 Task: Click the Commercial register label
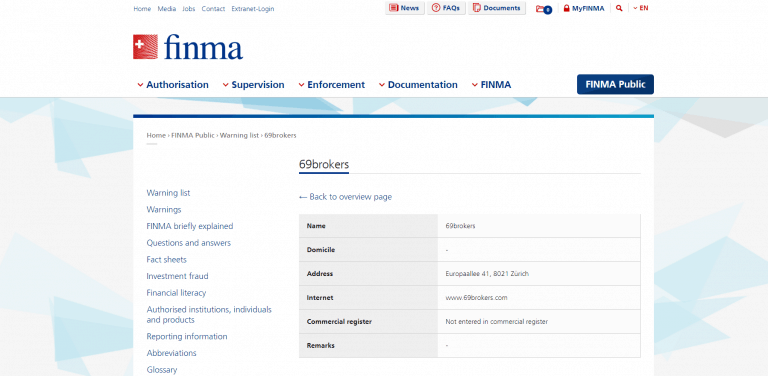coord(339,322)
